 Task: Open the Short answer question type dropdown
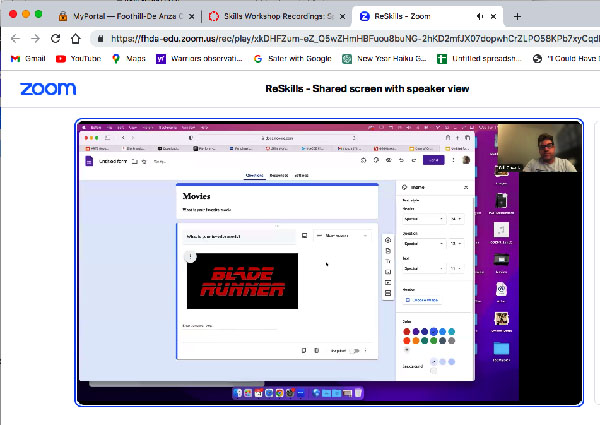pos(342,236)
